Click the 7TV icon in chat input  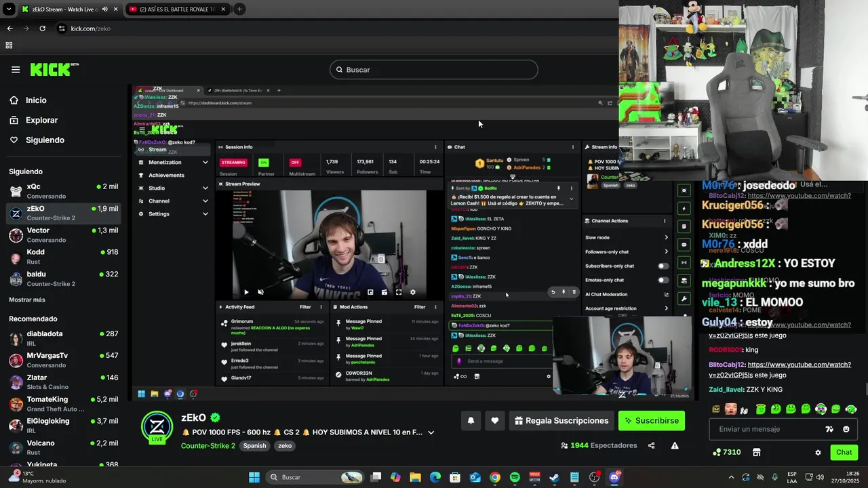(x=829, y=429)
